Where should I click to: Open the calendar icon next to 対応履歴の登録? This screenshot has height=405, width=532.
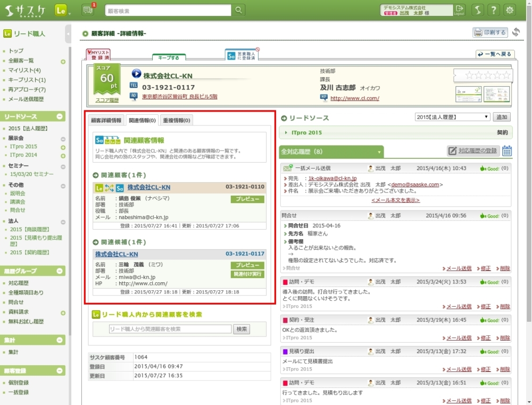pos(506,151)
